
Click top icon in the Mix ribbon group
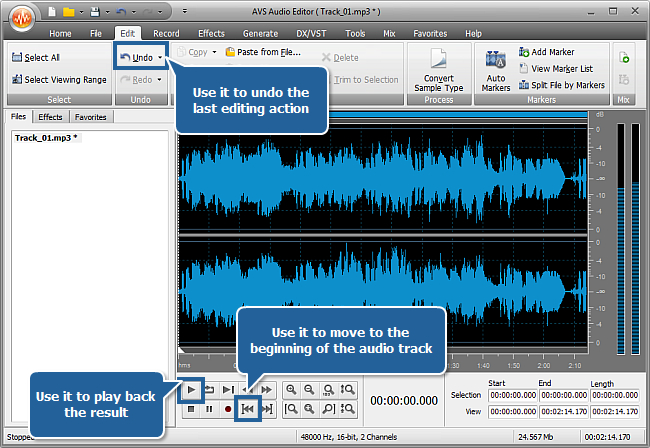pos(624,58)
